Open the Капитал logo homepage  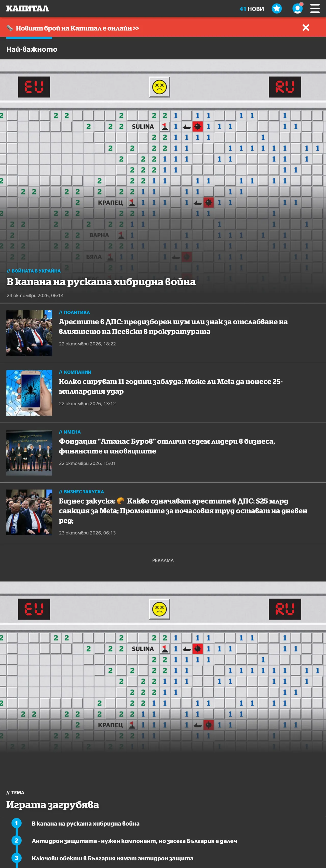(27, 8)
